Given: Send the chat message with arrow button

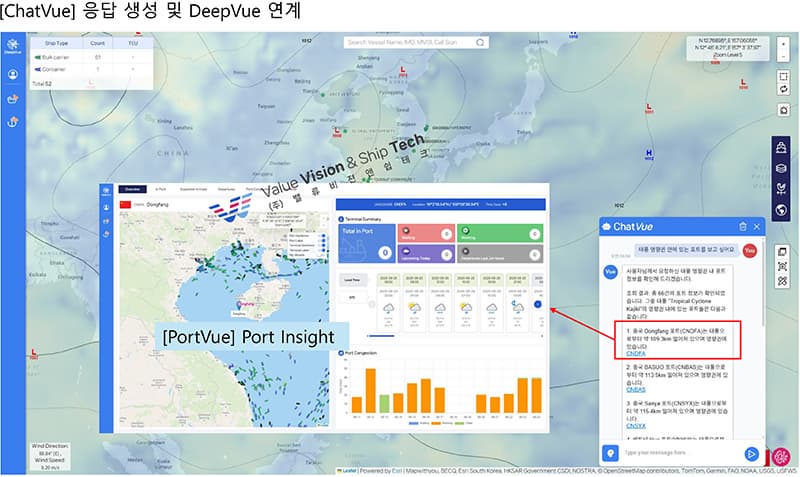Looking at the screenshot, I should point(751,453).
